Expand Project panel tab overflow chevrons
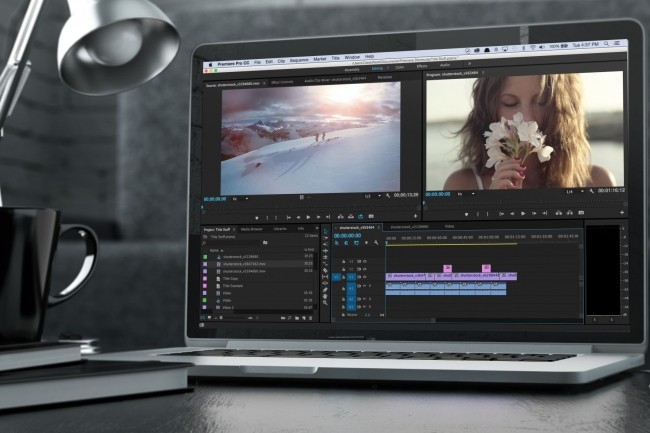 [317, 228]
